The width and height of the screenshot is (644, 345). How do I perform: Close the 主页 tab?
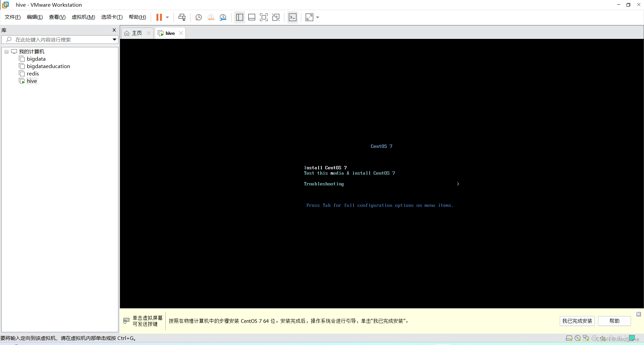point(149,33)
